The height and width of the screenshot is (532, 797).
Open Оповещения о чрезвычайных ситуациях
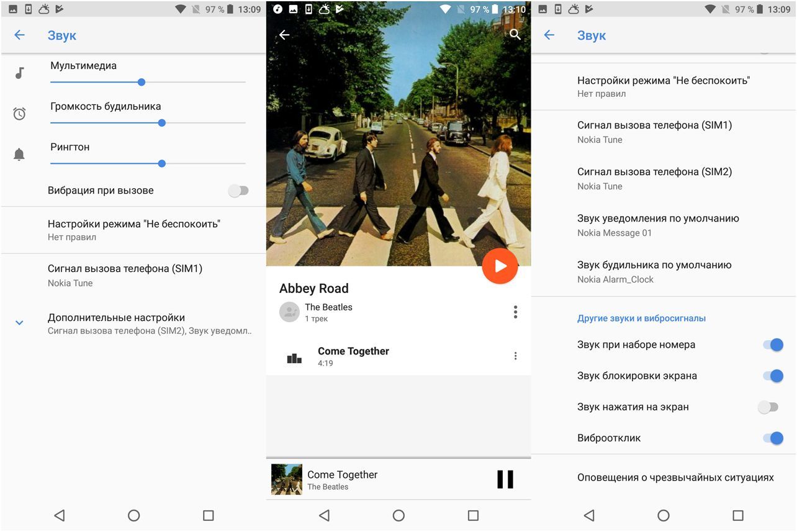[676, 477]
